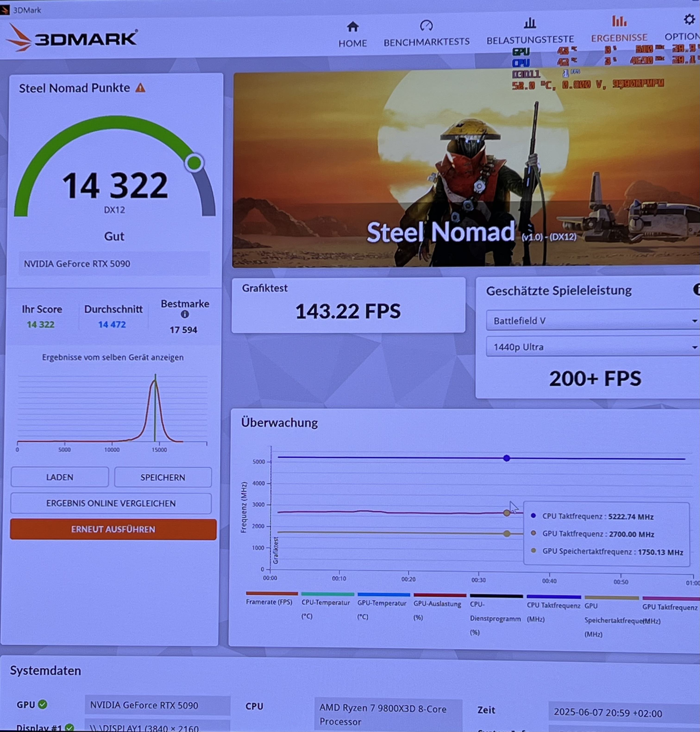Click NVIDIA GeForce RTX 5090 field under gauge

click(x=114, y=264)
